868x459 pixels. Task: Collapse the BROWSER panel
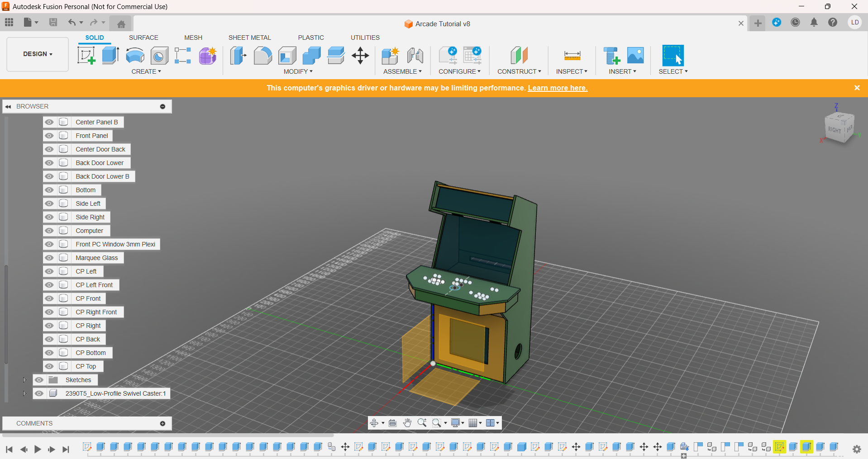click(x=8, y=106)
